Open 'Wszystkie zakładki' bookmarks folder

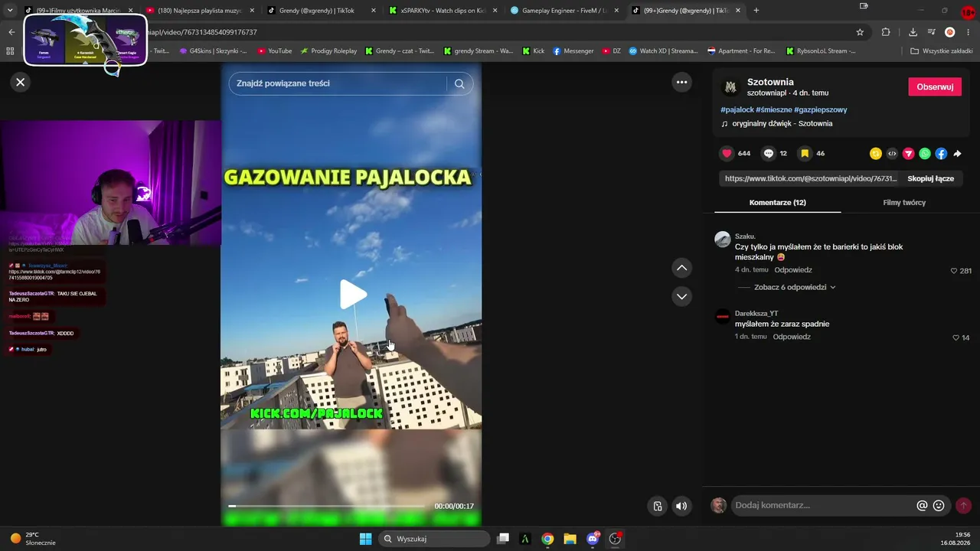[942, 51]
